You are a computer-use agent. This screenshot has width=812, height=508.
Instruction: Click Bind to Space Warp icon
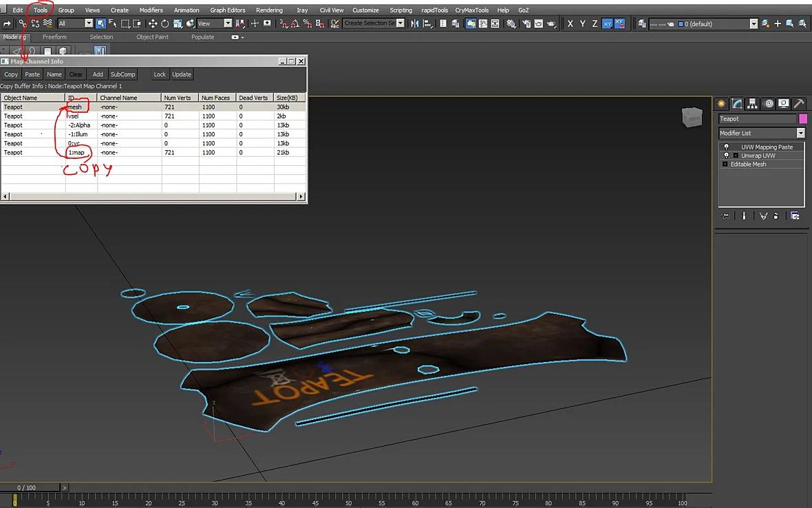[x=47, y=24]
